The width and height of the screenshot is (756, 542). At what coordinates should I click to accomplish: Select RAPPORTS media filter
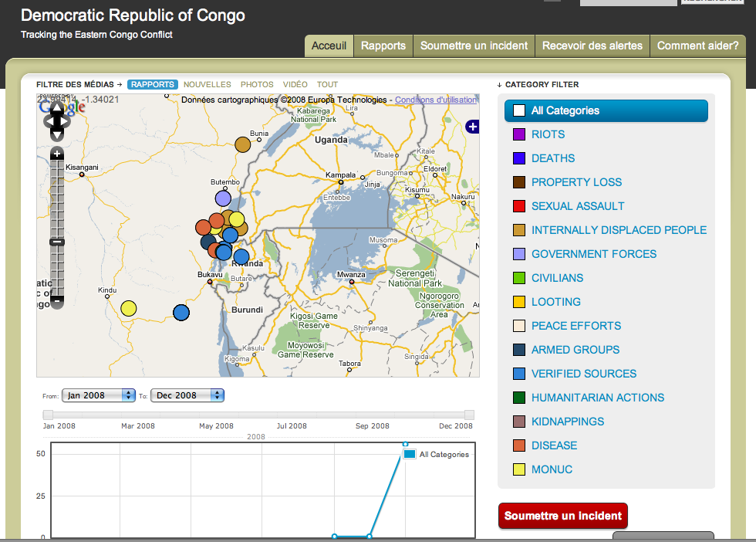(x=153, y=84)
